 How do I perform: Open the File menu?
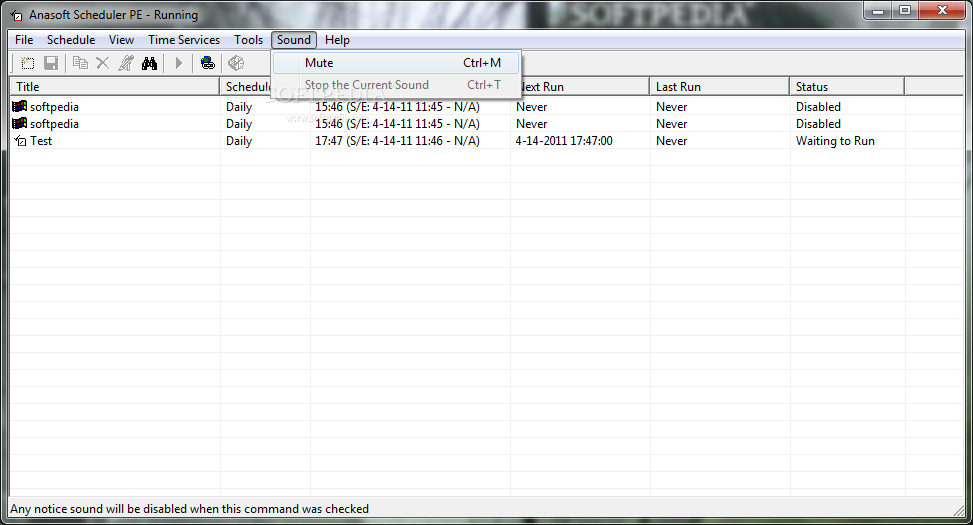pyautogui.click(x=24, y=40)
